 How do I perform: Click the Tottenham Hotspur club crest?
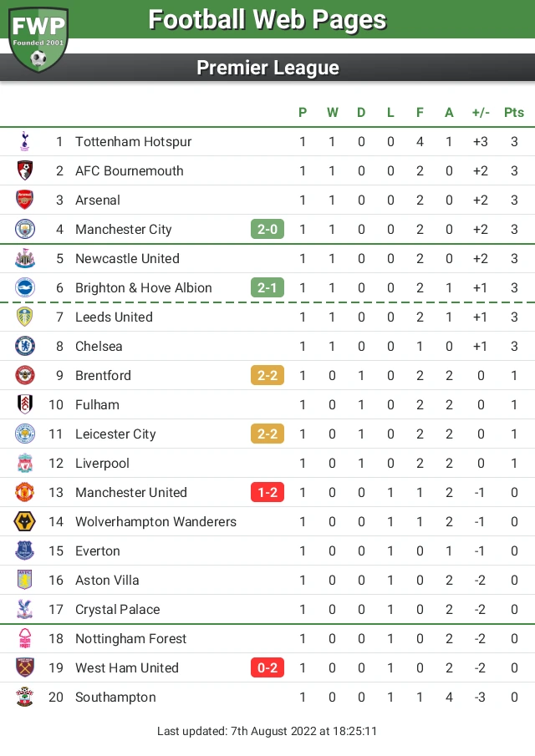pyautogui.click(x=25, y=141)
